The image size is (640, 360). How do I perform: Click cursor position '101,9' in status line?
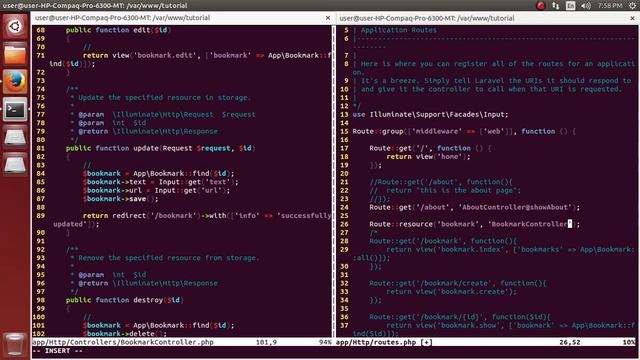(266, 342)
